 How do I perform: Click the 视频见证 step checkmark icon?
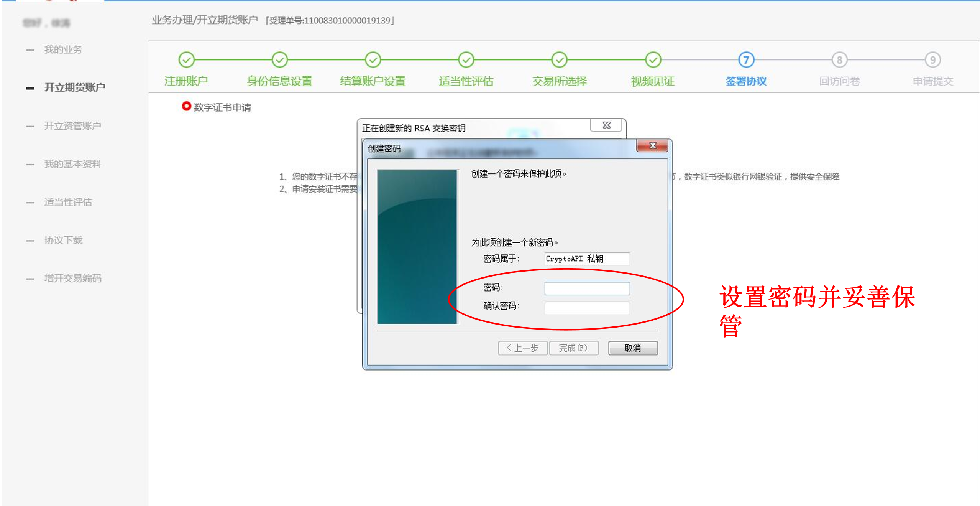click(x=653, y=60)
